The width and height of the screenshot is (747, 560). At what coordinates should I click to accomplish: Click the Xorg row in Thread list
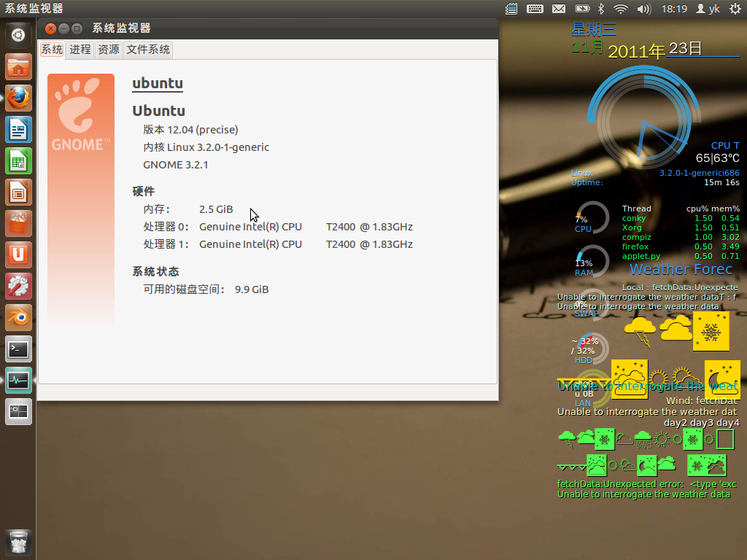(681, 227)
